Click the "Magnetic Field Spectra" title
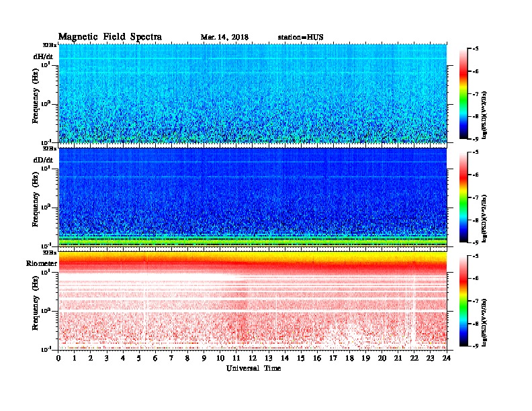 click(x=110, y=37)
